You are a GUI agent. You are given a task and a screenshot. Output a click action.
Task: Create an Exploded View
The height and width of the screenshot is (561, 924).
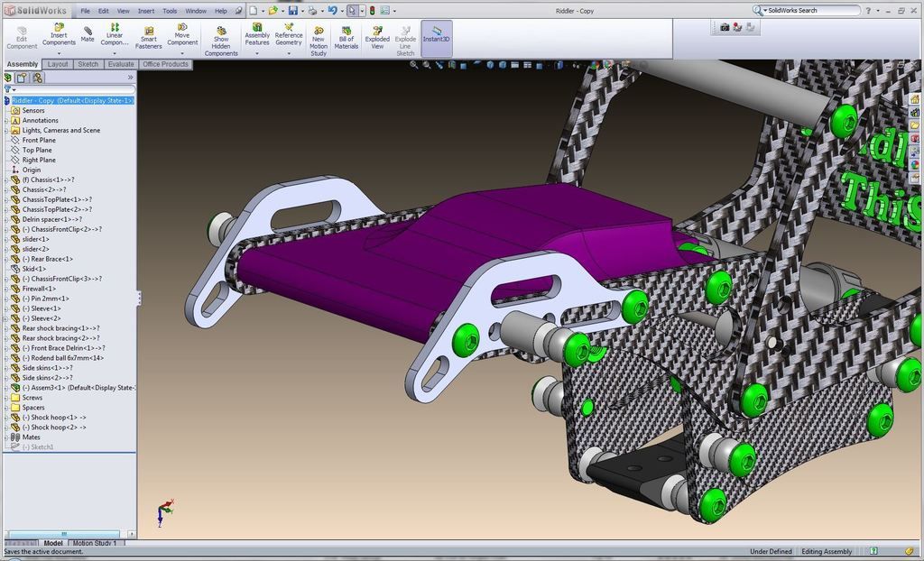coord(377,38)
